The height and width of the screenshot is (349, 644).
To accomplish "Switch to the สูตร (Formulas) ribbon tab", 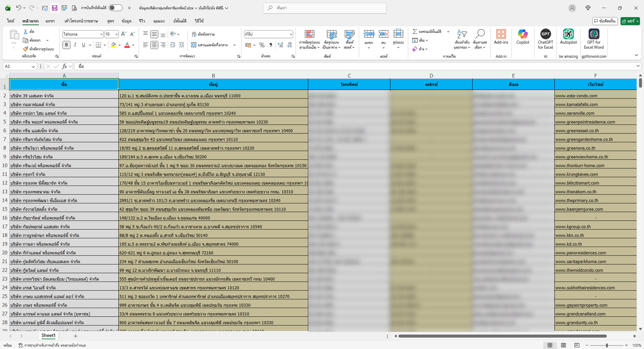I will pyautogui.click(x=110, y=21).
